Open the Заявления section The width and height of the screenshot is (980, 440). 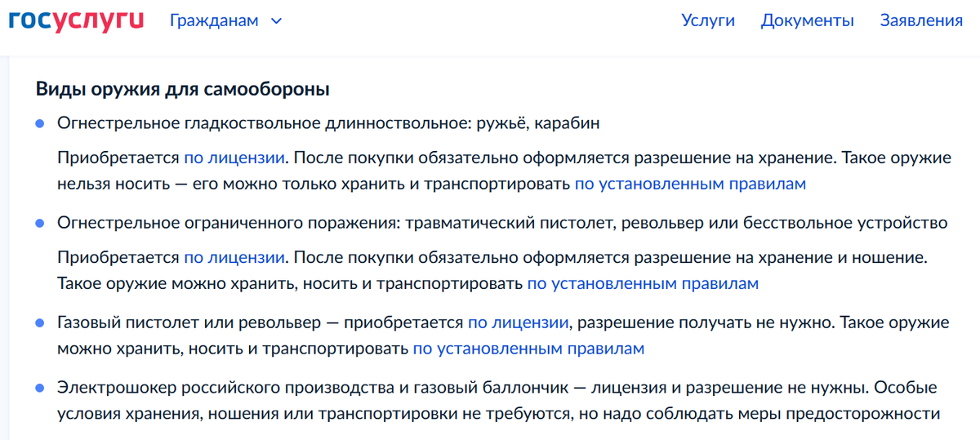920,21
